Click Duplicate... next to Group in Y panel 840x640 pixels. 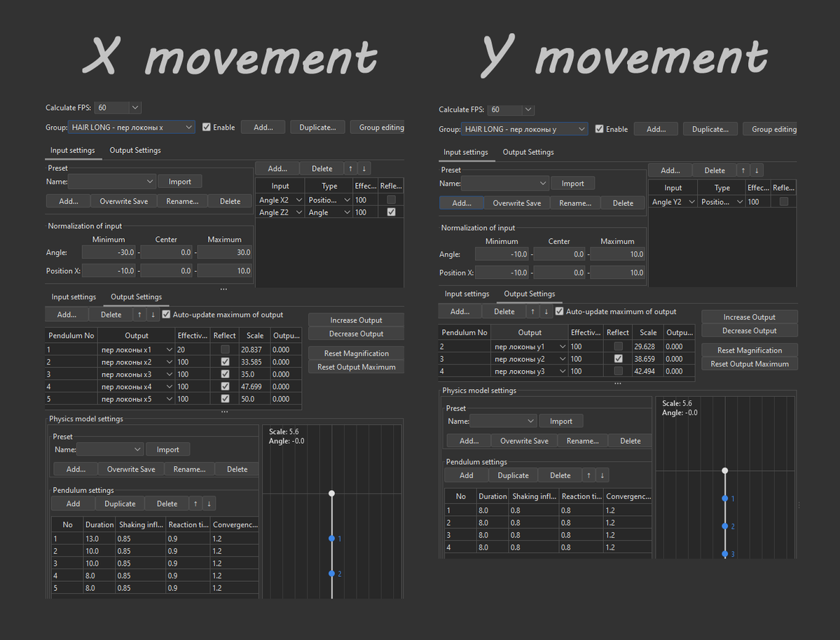click(x=710, y=129)
